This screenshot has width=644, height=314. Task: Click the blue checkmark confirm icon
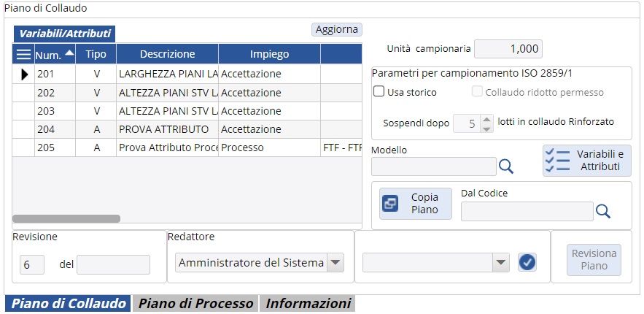tap(527, 262)
